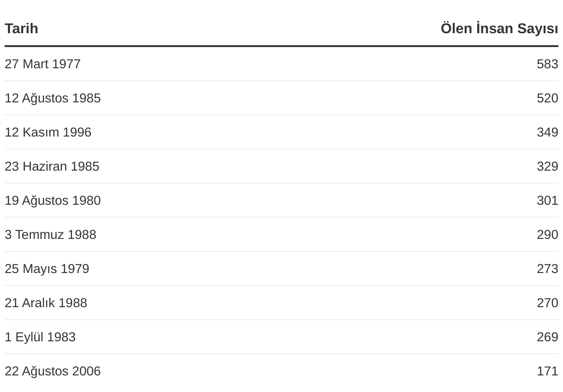Select the 3 Temmuz 1988 date cell

50,235
